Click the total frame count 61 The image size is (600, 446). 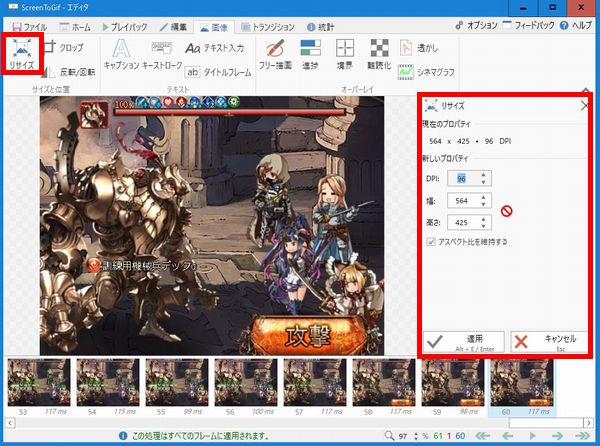[438, 436]
